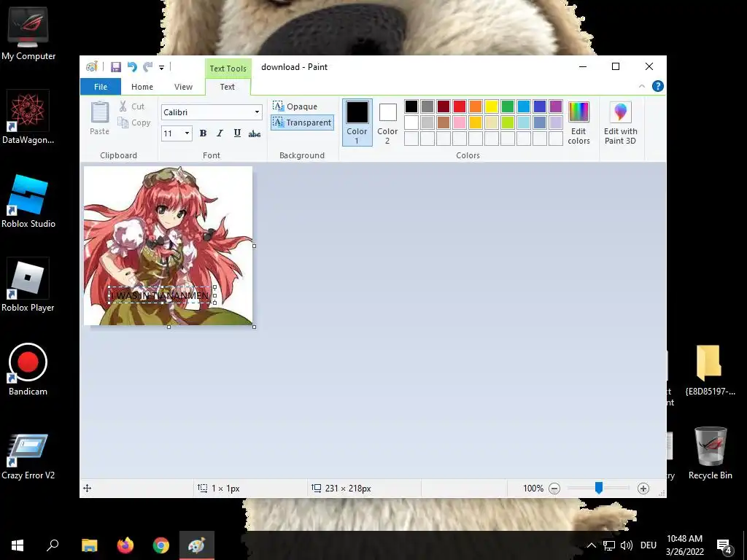Click the 100% zoom level text
Screen dimensions: 747x560
533,488
